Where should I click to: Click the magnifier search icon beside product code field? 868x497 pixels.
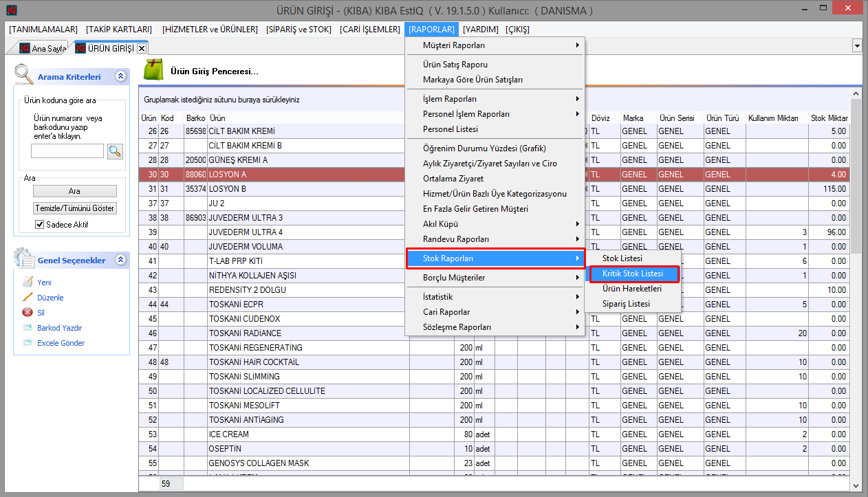point(114,151)
